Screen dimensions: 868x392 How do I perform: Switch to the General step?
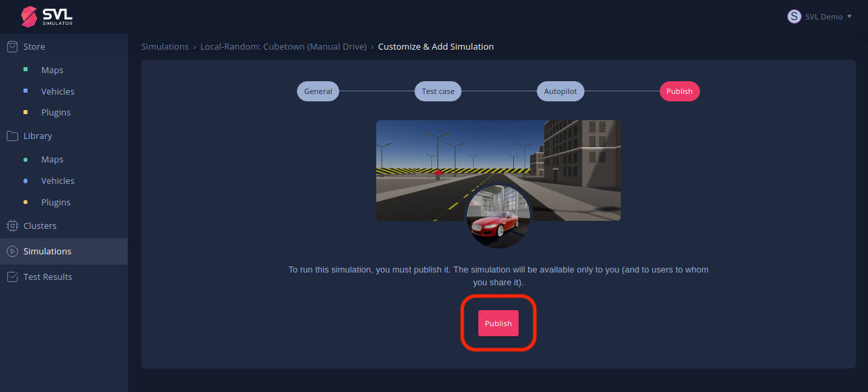click(x=318, y=91)
